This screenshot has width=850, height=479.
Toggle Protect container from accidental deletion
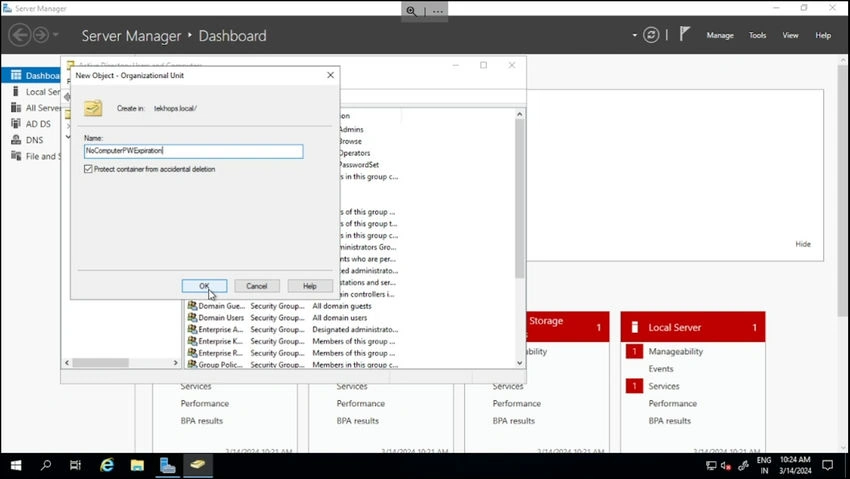(88, 169)
